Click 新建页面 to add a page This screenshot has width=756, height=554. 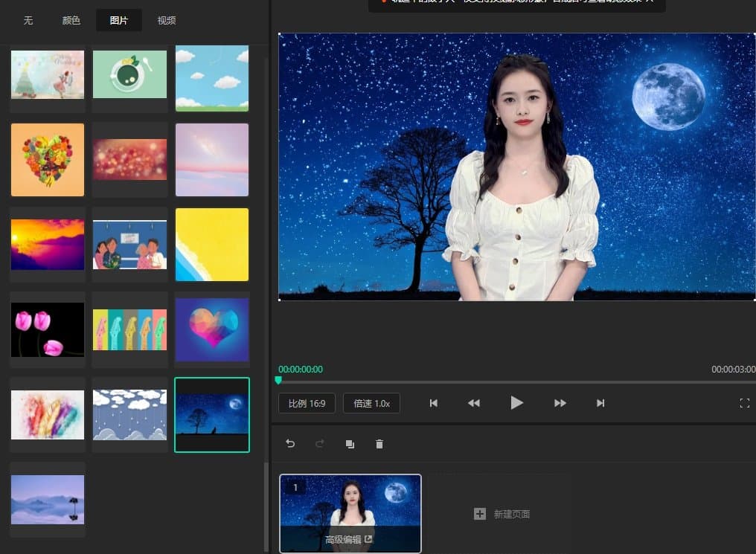[x=502, y=514]
